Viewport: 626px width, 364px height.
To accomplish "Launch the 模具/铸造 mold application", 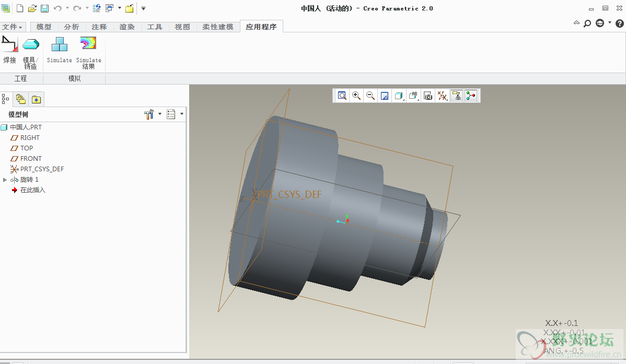I will 30,53.
